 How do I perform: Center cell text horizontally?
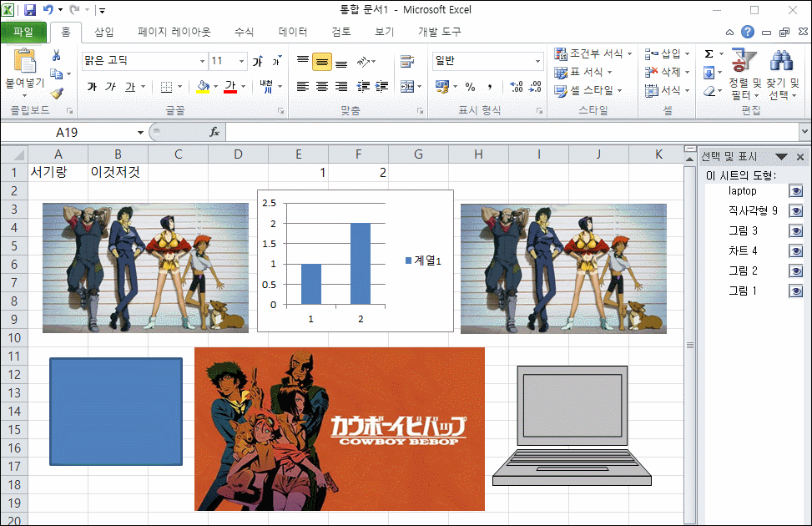[x=322, y=87]
